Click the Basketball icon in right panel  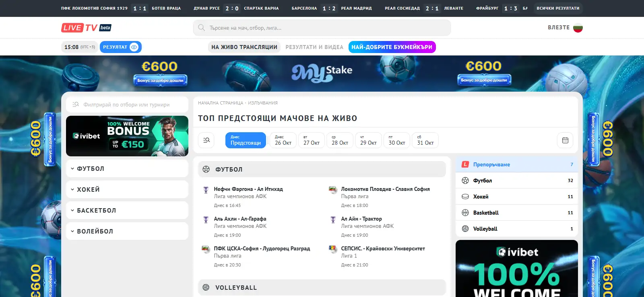tap(465, 213)
